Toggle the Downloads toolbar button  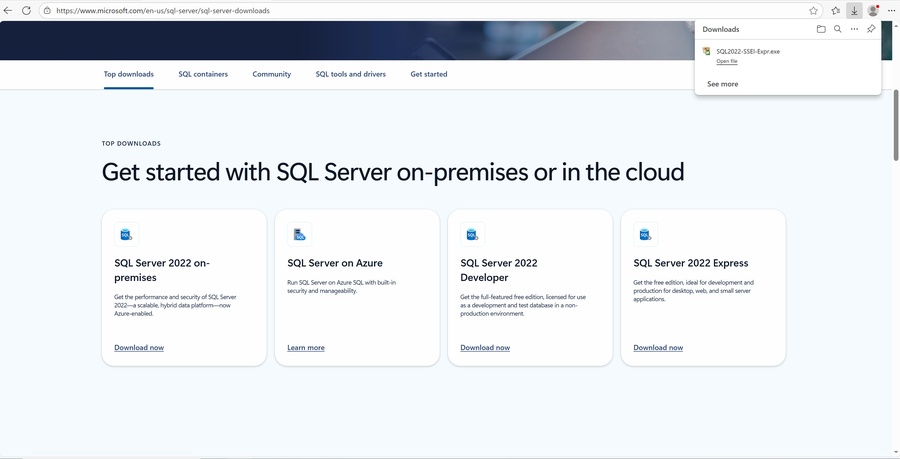tap(854, 10)
